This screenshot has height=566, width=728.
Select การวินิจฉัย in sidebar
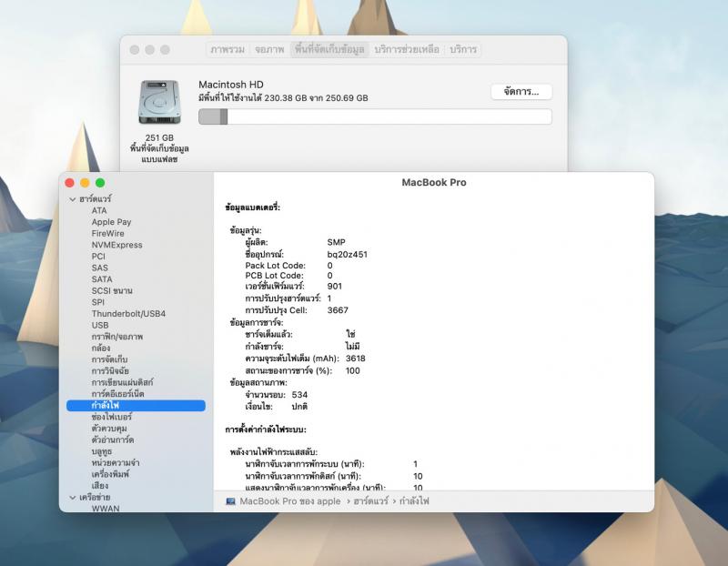pos(110,371)
